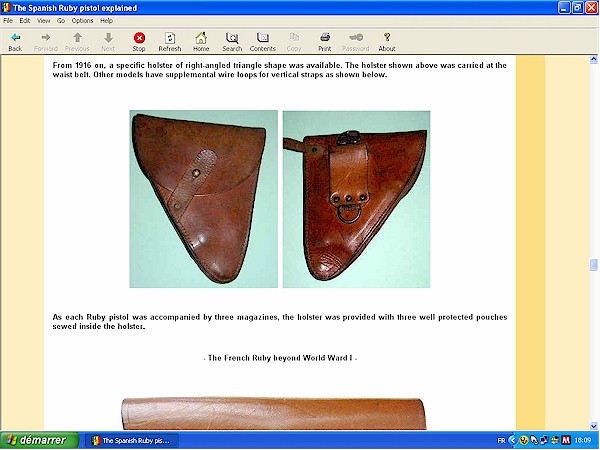The height and width of the screenshot is (450, 600).
Task: Open the View menu
Action: pos(43,20)
